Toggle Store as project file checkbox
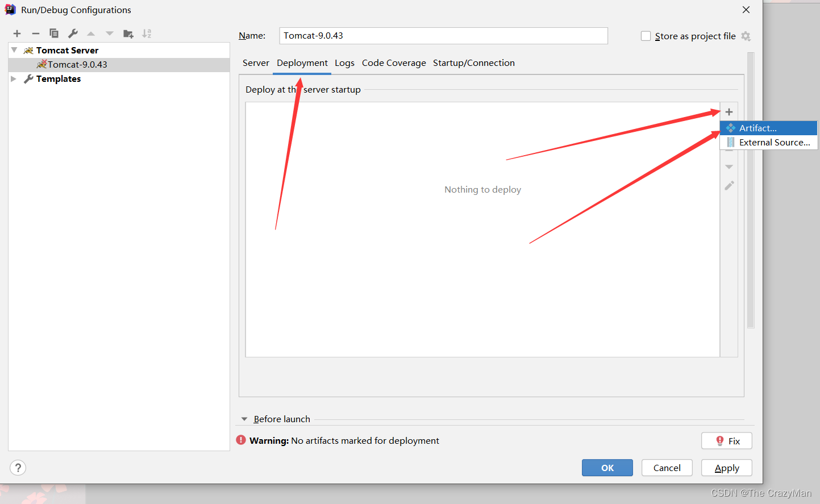This screenshot has height=504, width=820. [646, 36]
